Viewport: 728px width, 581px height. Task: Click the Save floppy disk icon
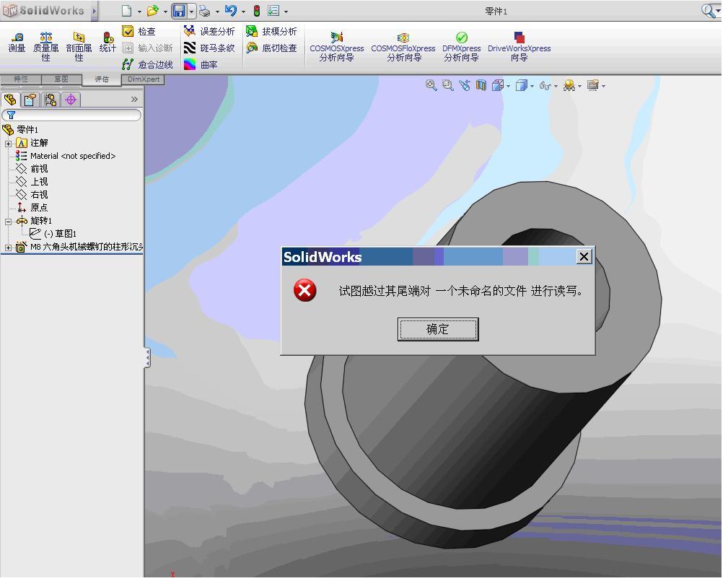(x=179, y=11)
